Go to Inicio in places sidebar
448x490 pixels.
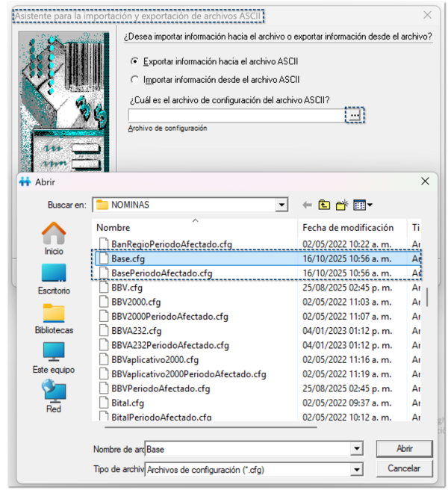coord(54,238)
